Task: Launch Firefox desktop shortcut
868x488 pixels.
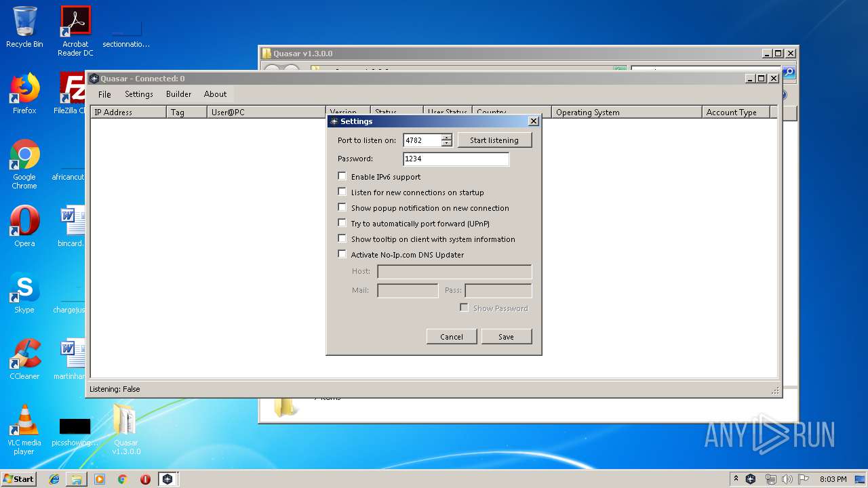Action: 24,94
